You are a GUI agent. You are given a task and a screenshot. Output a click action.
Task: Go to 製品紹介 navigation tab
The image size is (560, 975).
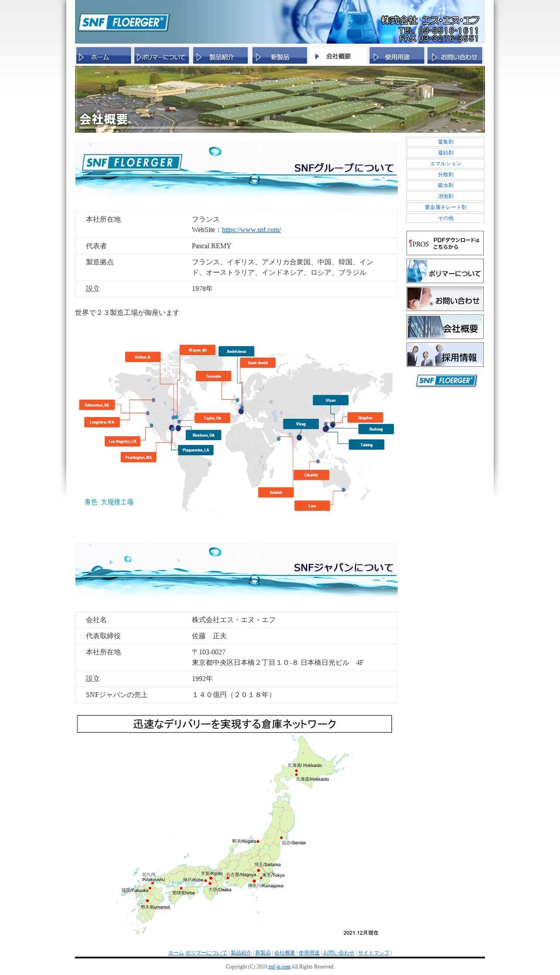[x=220, y=56]
